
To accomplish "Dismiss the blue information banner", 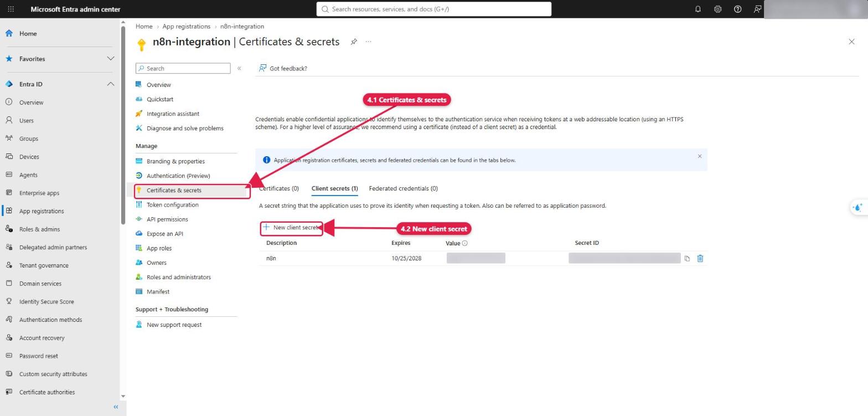I will pos(700,156).
